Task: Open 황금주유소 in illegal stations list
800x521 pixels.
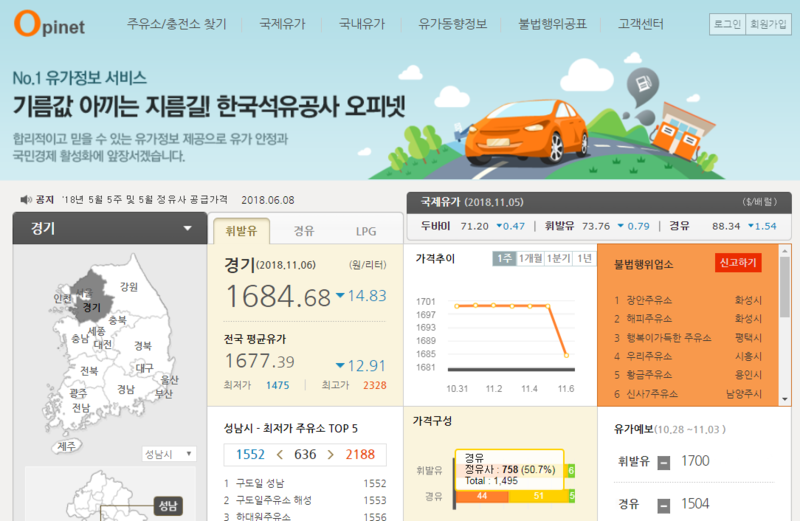Action: [649, 375]
